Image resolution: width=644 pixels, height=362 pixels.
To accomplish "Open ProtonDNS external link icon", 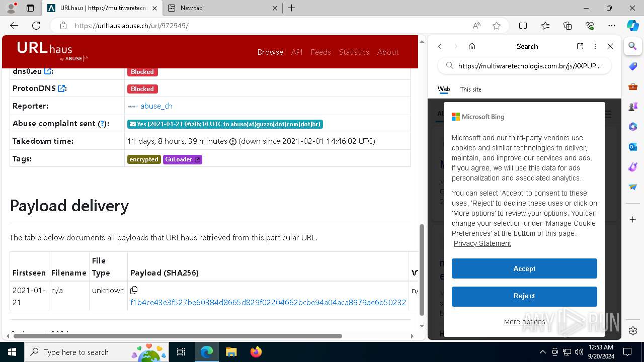I will [x=61, y=88].
